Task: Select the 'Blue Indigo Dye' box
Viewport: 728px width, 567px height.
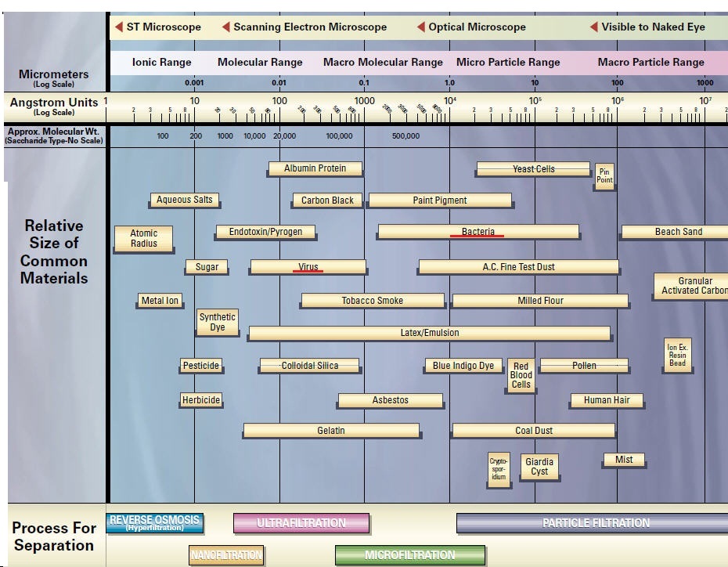Action: coord(463,366)
